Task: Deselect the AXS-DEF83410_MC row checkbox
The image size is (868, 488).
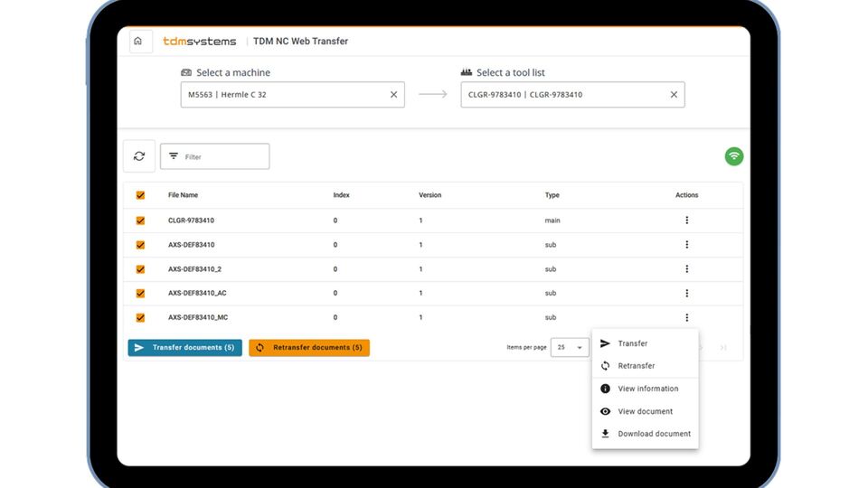Action: pos(140,318)
